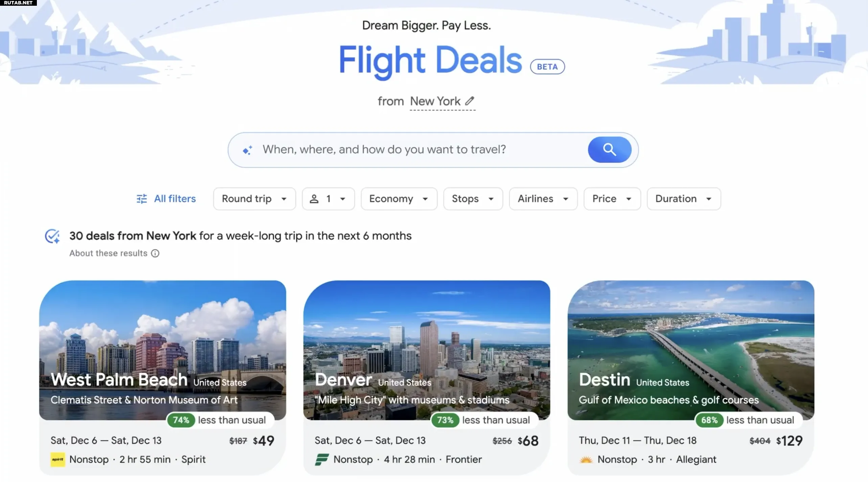Image resolution: width=868 pixels, height=482 pixels.
Task: Open All filters panel
Action: pyautogui.click(x=166, y=199)
